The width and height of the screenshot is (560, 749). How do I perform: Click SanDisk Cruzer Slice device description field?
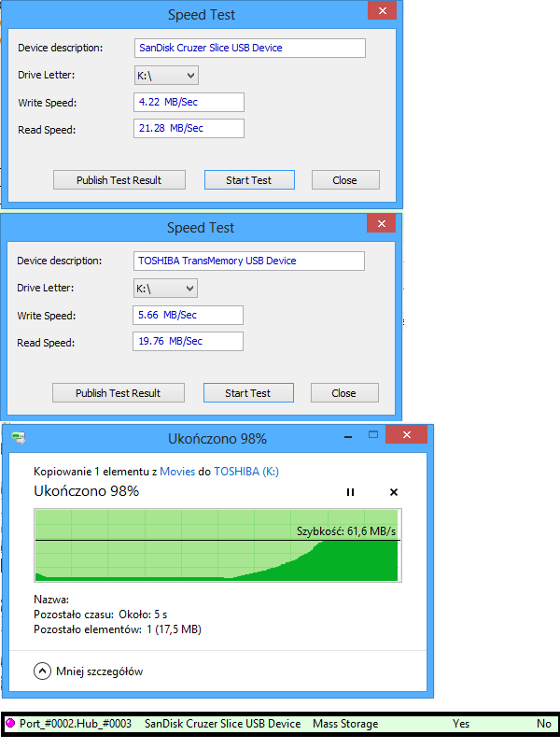(250, 49)
